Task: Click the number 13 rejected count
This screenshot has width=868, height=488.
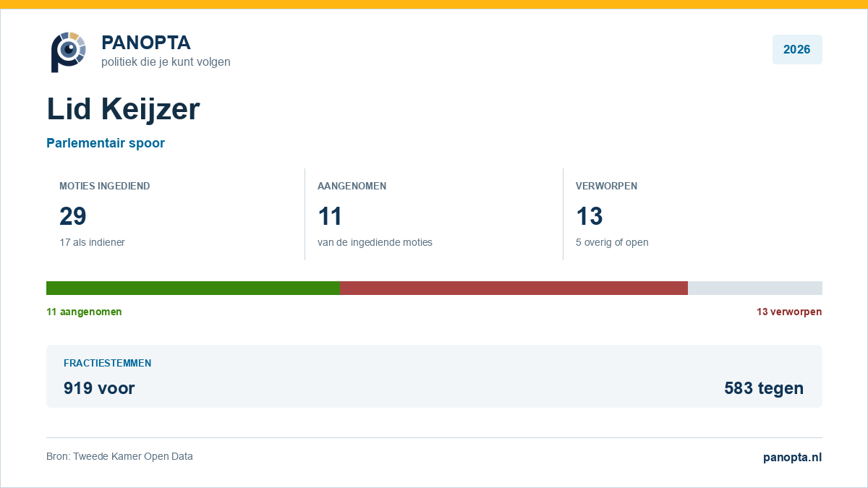Action: coord(589,216)
